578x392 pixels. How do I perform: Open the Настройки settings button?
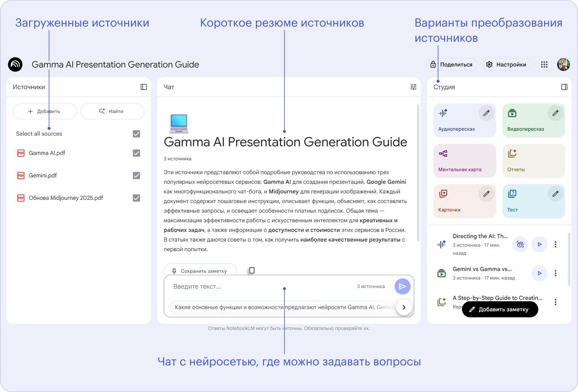pyautogui.click(x=507, y=65)
